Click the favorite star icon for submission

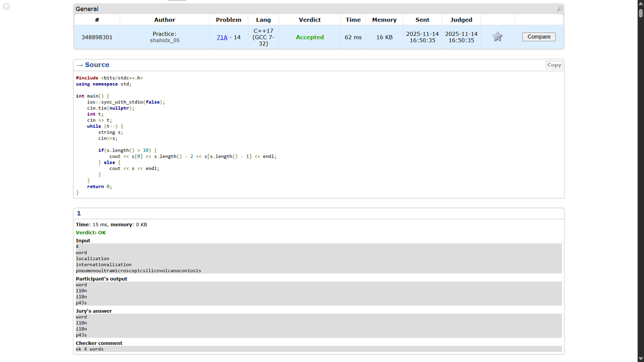point(497,36)
